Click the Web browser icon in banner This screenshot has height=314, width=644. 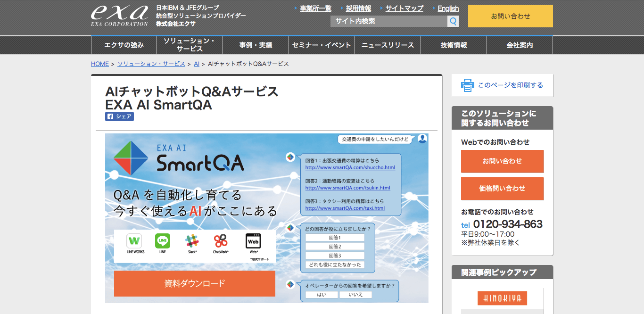pos(253,241)
